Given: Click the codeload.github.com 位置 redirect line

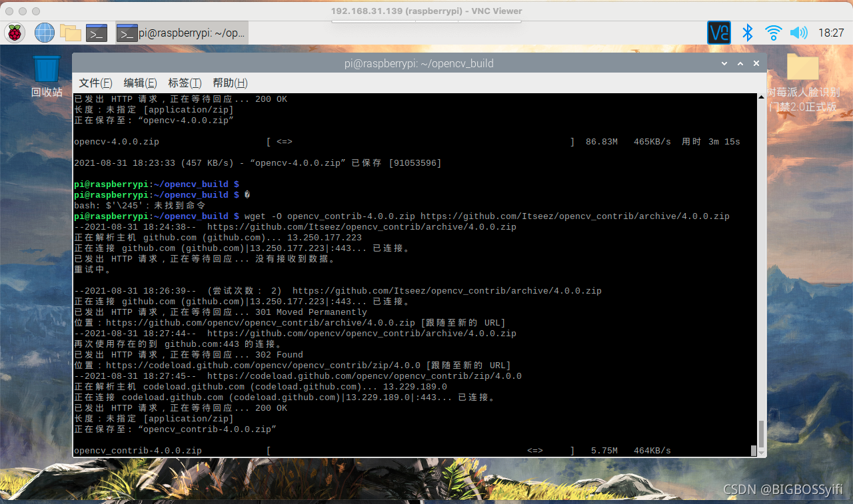Looking at the screenshot, I should (x=292, y=366).
